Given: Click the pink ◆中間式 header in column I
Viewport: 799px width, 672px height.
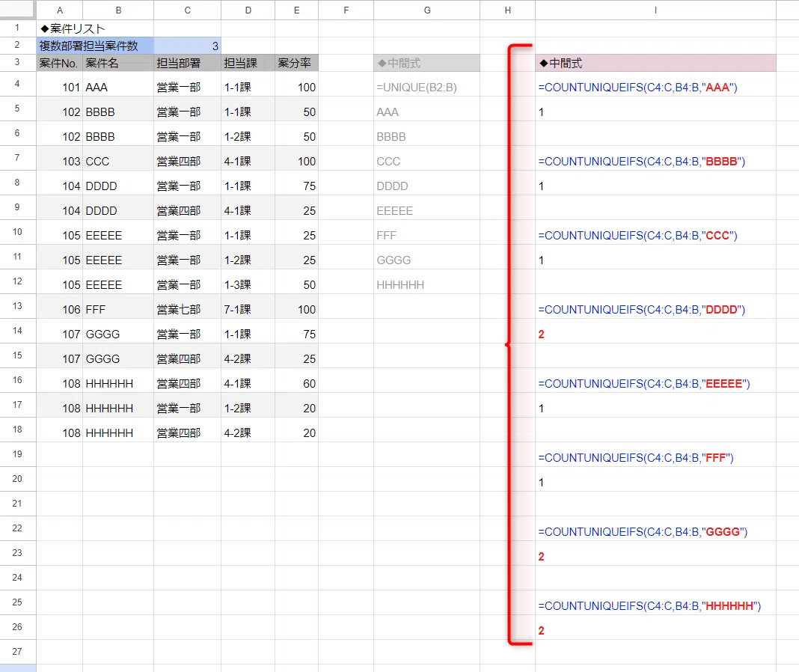Looking at the screenshot, I should 656,63.
